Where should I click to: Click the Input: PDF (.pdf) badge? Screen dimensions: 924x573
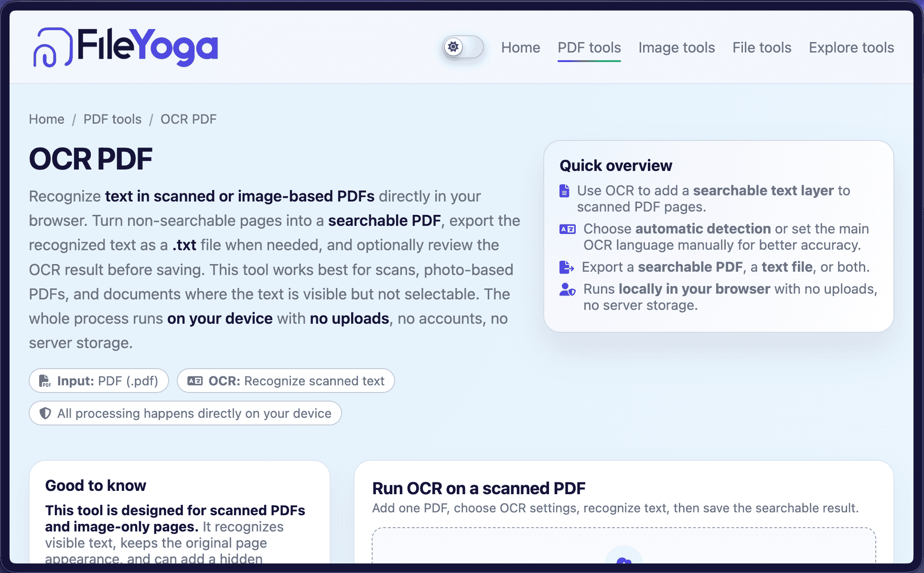point(99,381)
